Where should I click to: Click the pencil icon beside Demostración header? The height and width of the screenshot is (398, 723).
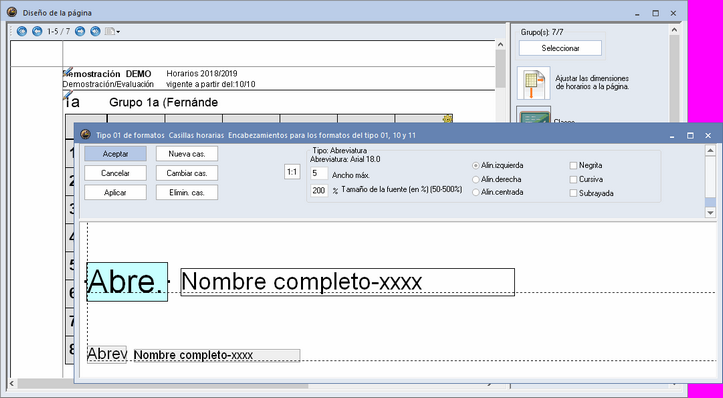tap(68, 71)
